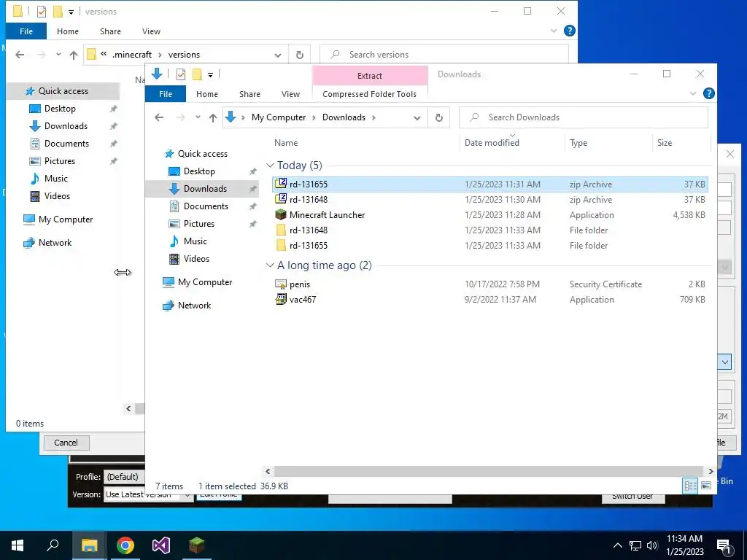The height and width of the screenshot is (560, 747).
Task: Refresh the versions folder view
Action: [300, 55]
